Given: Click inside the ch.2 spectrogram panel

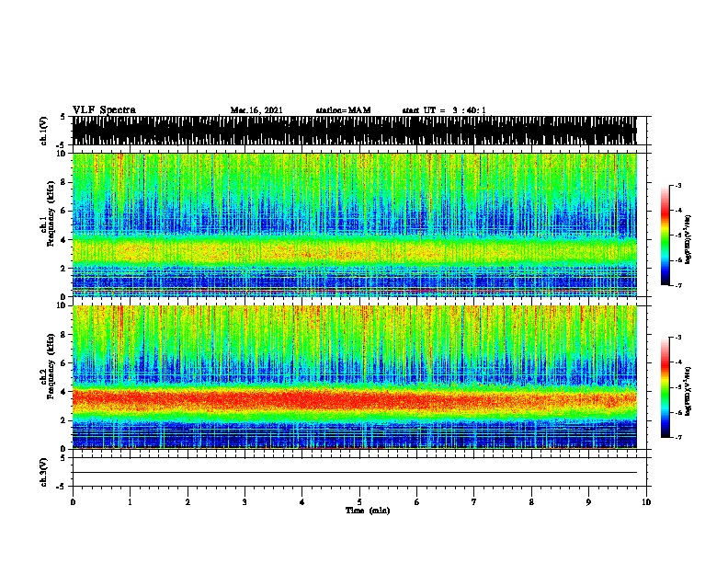Looking at the screenshot, I should coord(355,377).
